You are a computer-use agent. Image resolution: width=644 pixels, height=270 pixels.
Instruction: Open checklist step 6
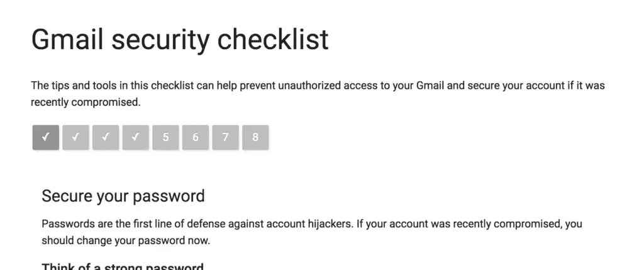pyautogui.click(x=196, y=137)
